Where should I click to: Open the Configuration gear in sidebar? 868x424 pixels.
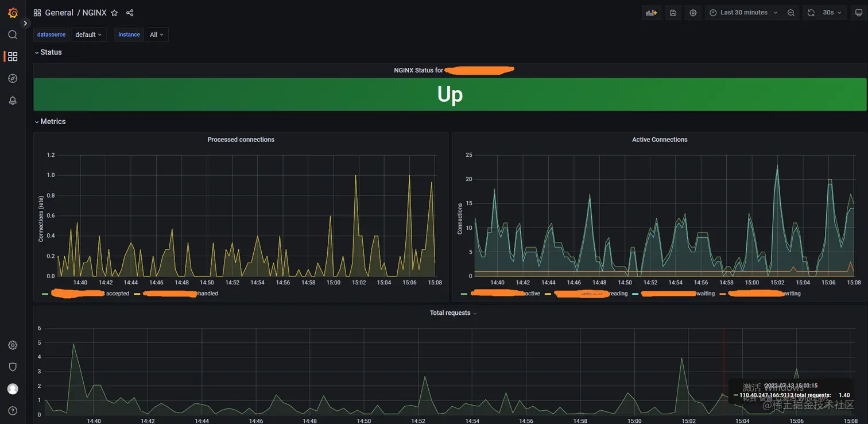point(13,345)
